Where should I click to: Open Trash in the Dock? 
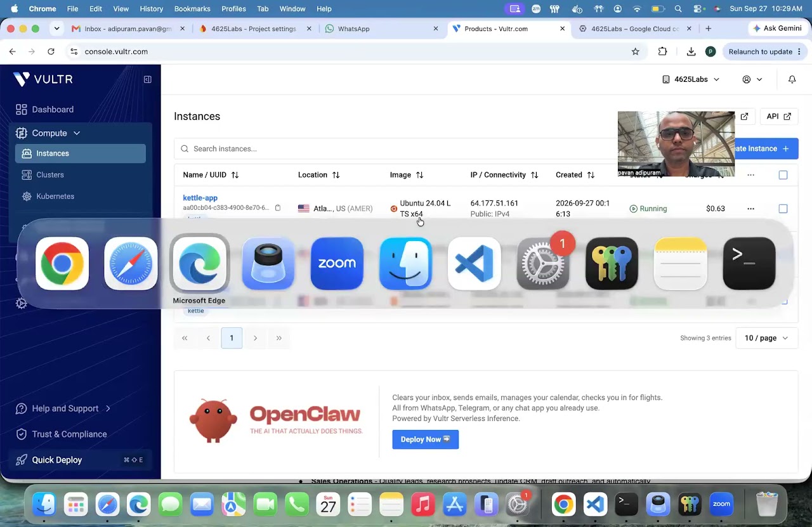767,504
